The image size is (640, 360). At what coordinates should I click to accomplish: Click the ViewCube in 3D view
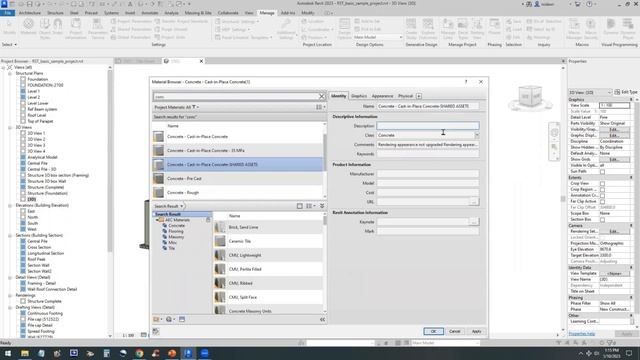tap(530, 97)
